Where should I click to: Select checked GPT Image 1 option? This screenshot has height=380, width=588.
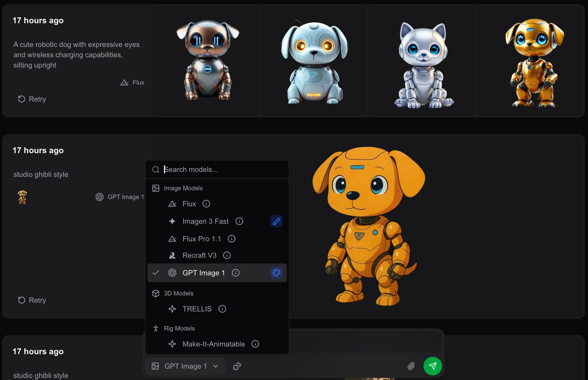[x=203, y=273]
